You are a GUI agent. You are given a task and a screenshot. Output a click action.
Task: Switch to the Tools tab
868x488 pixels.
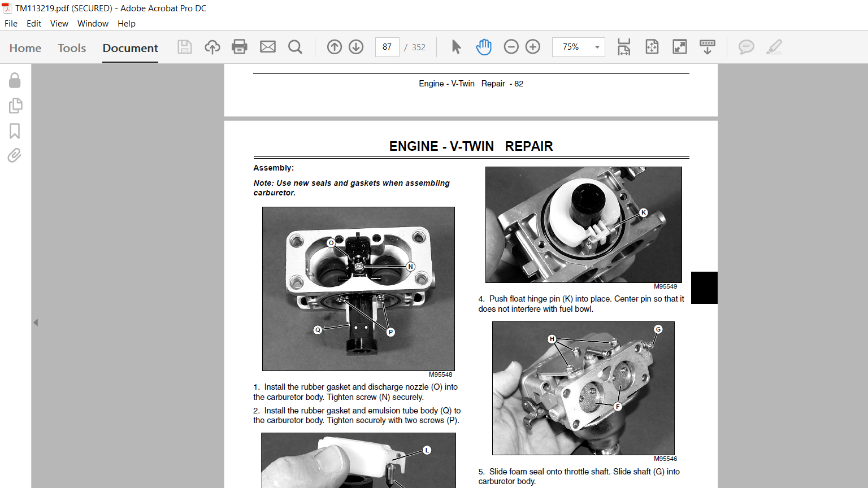coord(72,48)
